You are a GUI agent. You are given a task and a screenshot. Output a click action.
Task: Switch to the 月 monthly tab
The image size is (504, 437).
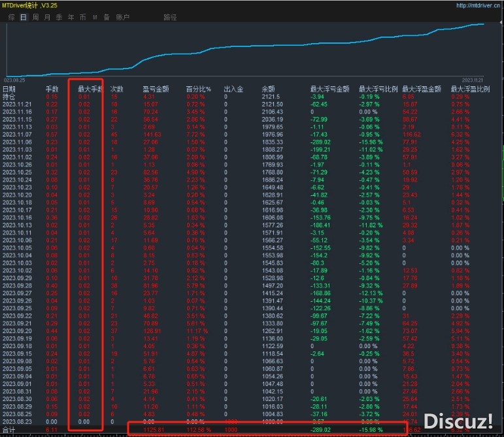(x=47, y=17)
